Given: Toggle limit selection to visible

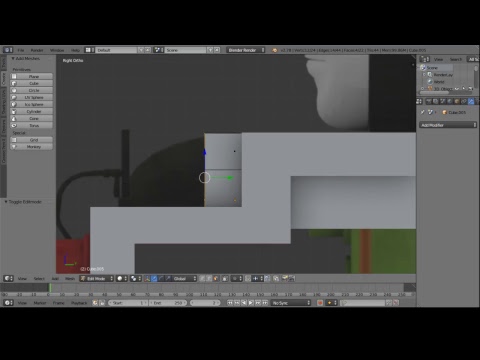Looking at the screenshot, I should coord(225,278).
